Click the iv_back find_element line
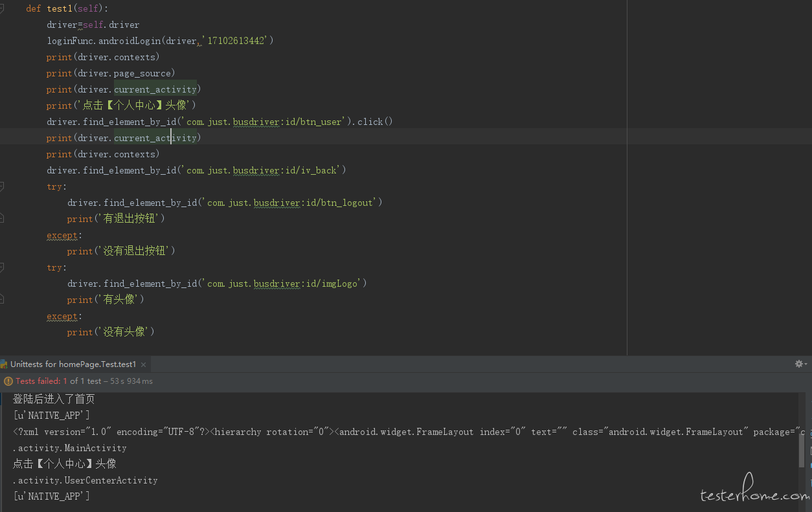The image size is (812, 512). (197, 170)
